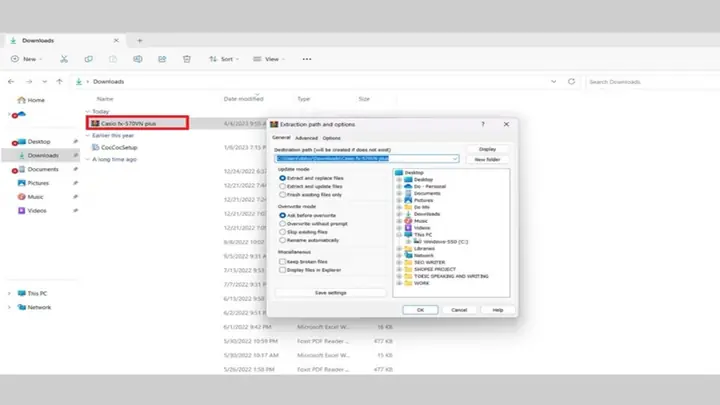Click the Share icon in toolbar
The width and height of the screenshot is (720, 405).
pos(162,59)
